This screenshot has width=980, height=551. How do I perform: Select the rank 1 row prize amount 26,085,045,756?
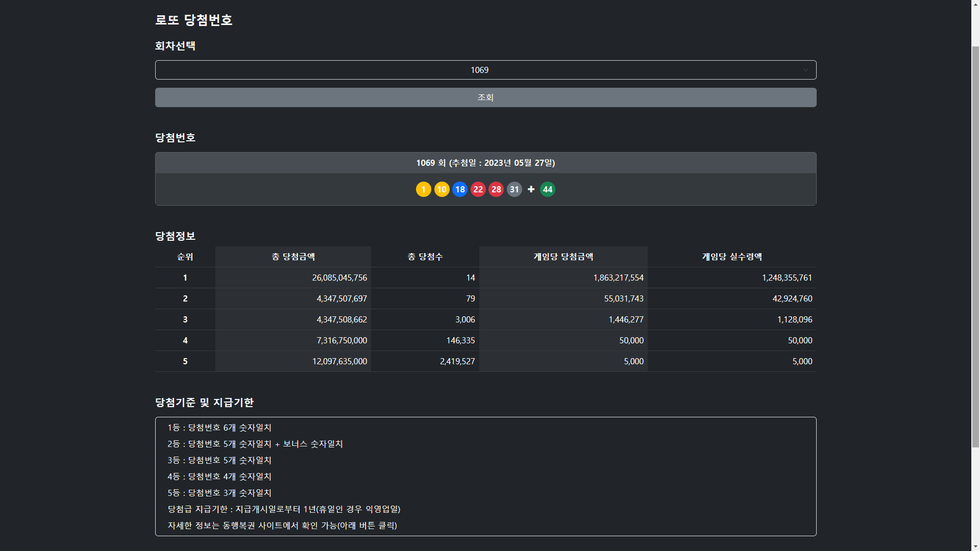339,278
